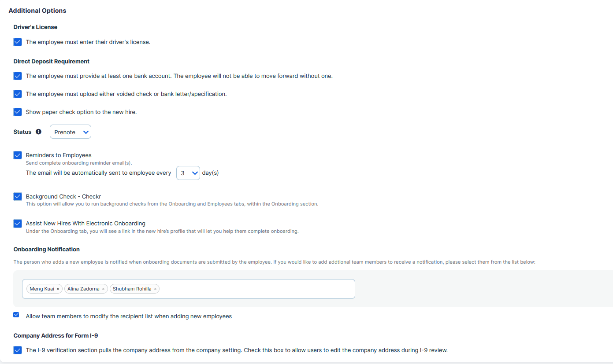Open the Status Prenote dropdown

click(x=71, y=132)
